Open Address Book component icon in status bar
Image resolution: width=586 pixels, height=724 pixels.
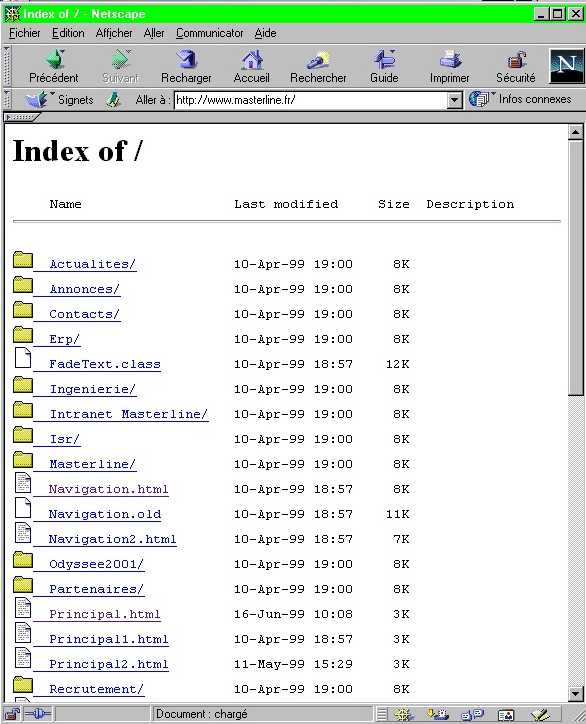(506, 715)
